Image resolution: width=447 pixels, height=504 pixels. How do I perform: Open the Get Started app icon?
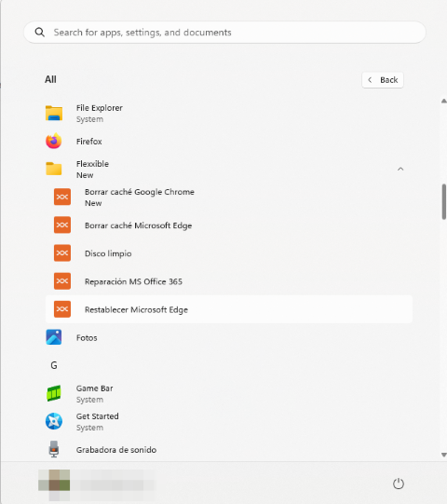coord(54,421)
